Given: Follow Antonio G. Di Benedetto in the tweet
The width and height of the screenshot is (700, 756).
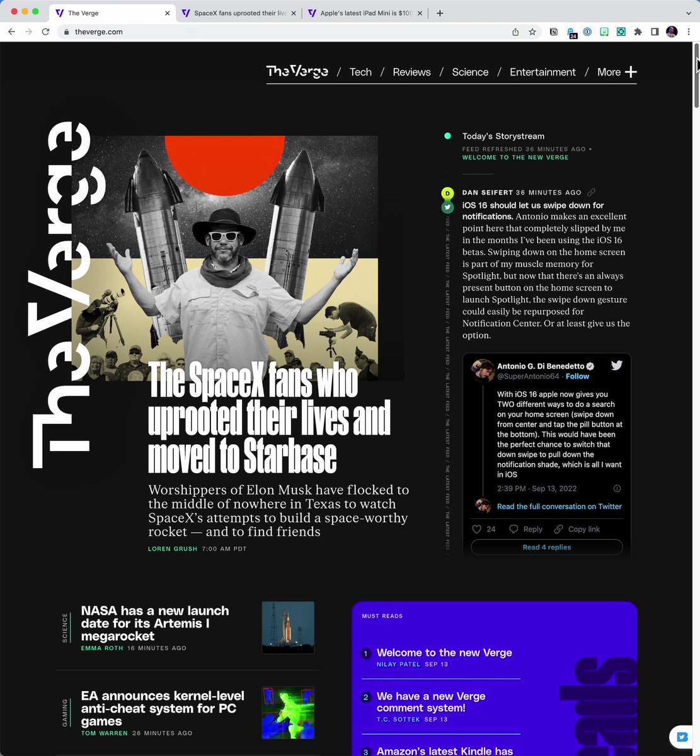Looking at the screenshot, I should point(577,376).
